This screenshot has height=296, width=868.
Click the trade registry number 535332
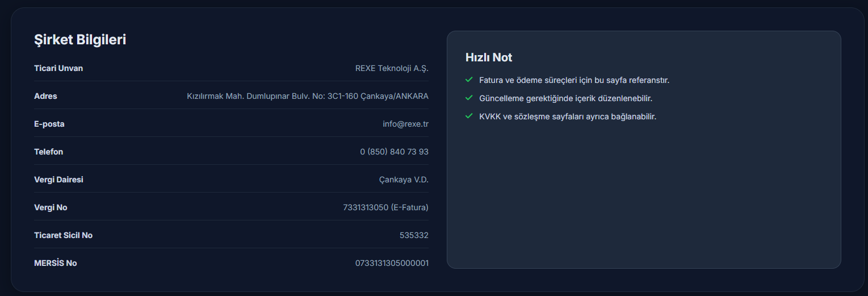pos(414,235)
